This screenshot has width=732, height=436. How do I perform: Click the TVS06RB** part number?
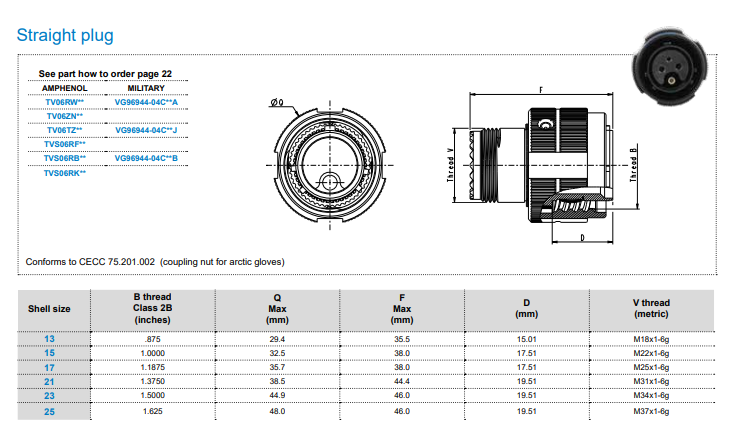65,158
